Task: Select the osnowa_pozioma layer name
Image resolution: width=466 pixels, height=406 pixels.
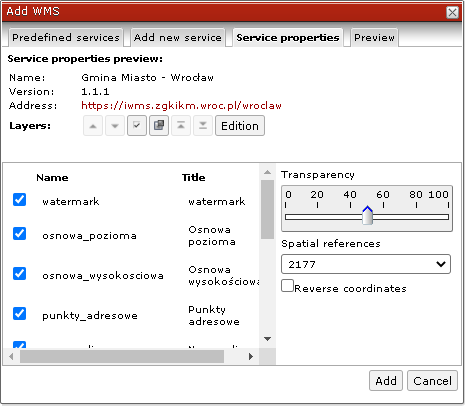Action: coord(89,236)
